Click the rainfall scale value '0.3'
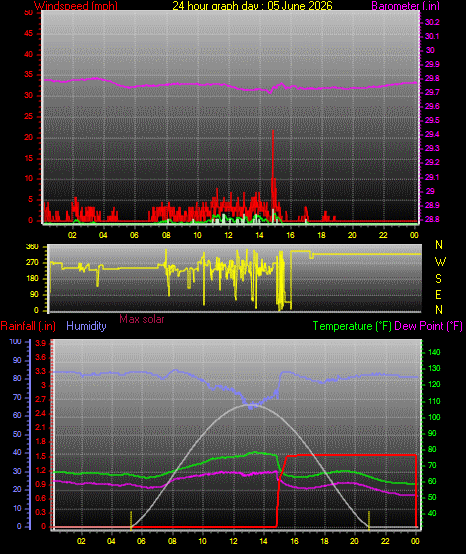The height and width of the screenshot is (554, 466). click(41, 512)
